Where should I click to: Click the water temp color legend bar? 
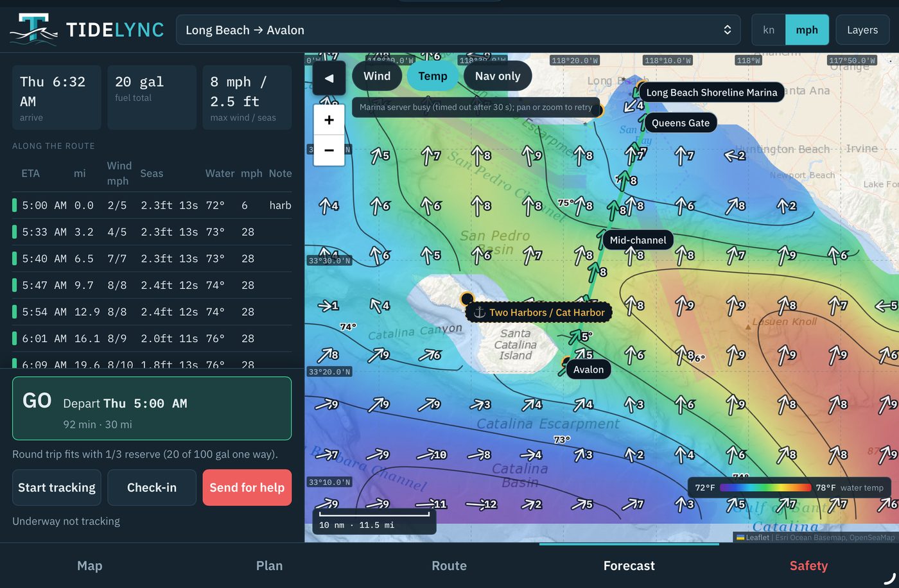click(765, 488)
